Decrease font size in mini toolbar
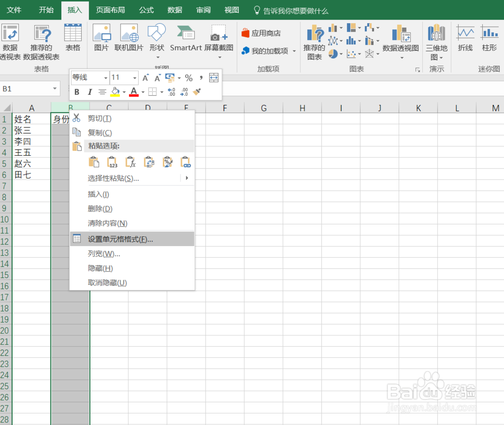The image size is (504, 425). [157, 78]
